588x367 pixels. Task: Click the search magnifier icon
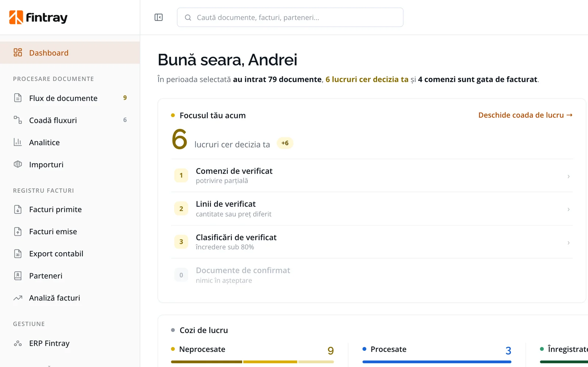[x=188, y=18]
